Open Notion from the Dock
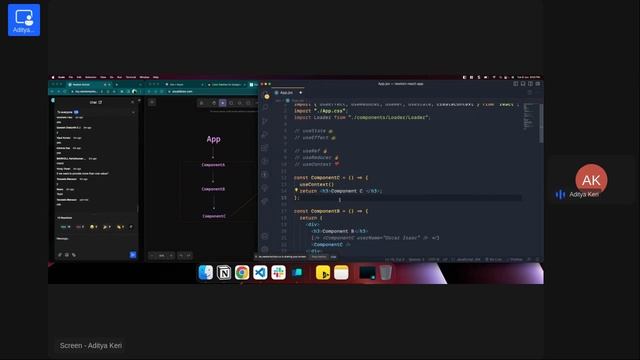640x360 pixels. [224, 273]
